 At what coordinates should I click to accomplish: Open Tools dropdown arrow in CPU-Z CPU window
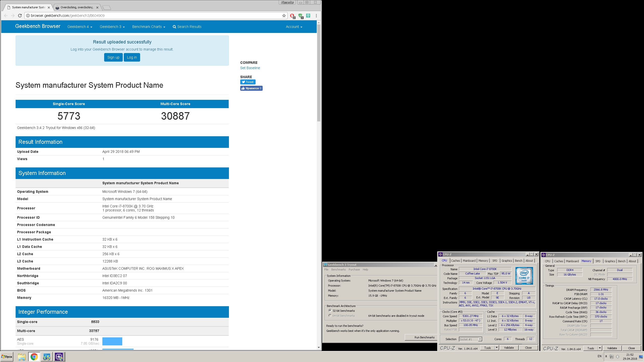coord(497,348)
